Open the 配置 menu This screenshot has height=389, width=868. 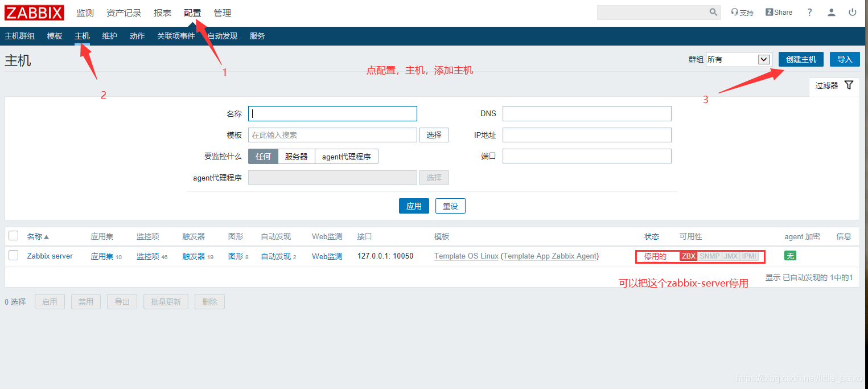coord(192,13)
